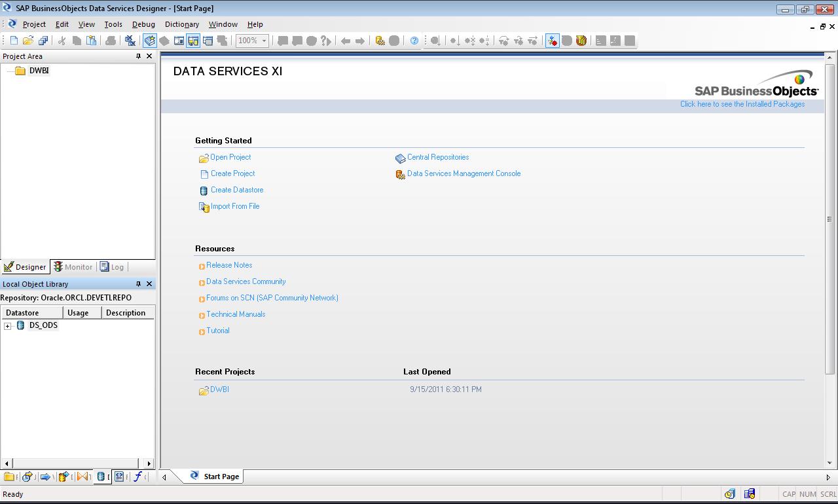Image resolution: width=838 pixels, height=504 pixels.
Task: Close the Project Area panel
Action: point(149,56)
